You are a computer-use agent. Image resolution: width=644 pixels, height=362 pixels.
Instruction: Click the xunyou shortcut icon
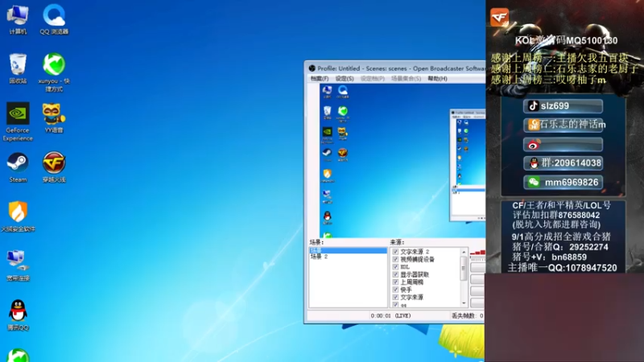[54, 72]
